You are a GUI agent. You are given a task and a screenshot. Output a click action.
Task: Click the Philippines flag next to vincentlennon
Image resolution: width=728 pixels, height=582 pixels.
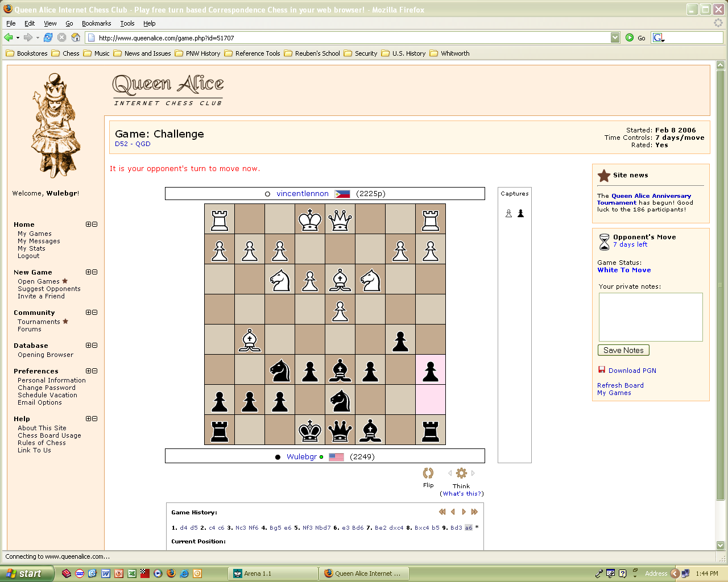point(342,194)
